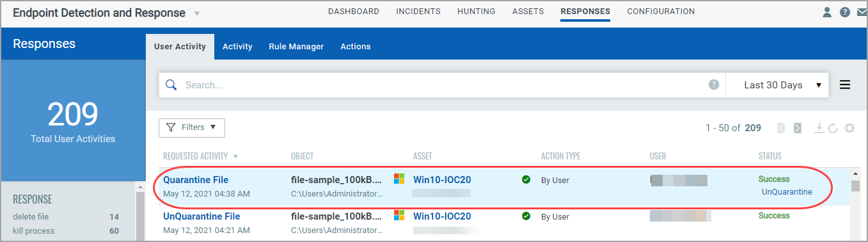Go to previous results page arrow
This screenshot has width=868, height=242.
[781, 128]
